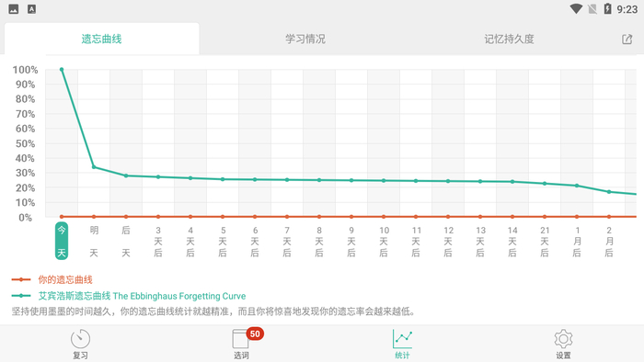This screenshot has height=362, width=644.
Task: Switch to the 学习情况 tab
Action: (305, 39)
